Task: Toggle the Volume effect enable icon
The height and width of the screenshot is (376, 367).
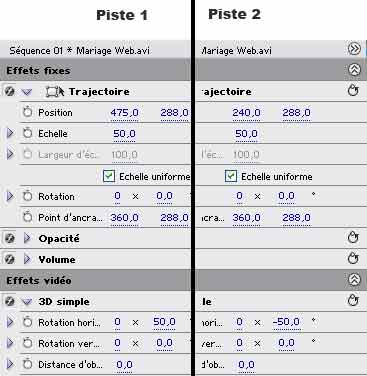Action: tap(10, 259)
